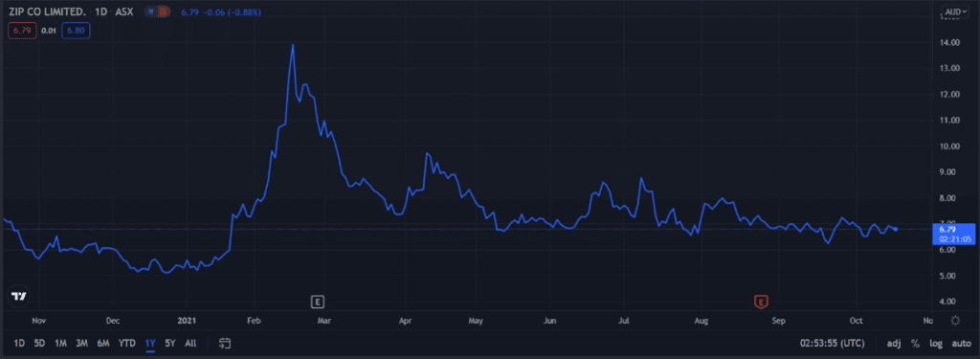This screenshot has width=980, height=359.
Task: Click the 2021 label on time axis
Action: [x=188, y=321]
